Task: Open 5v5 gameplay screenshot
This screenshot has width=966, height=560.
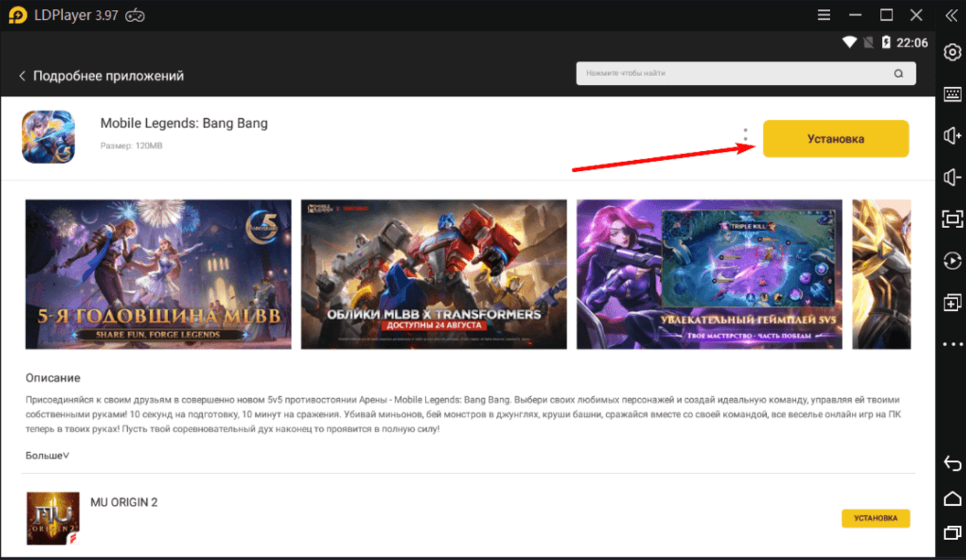Action: [709, 274]
